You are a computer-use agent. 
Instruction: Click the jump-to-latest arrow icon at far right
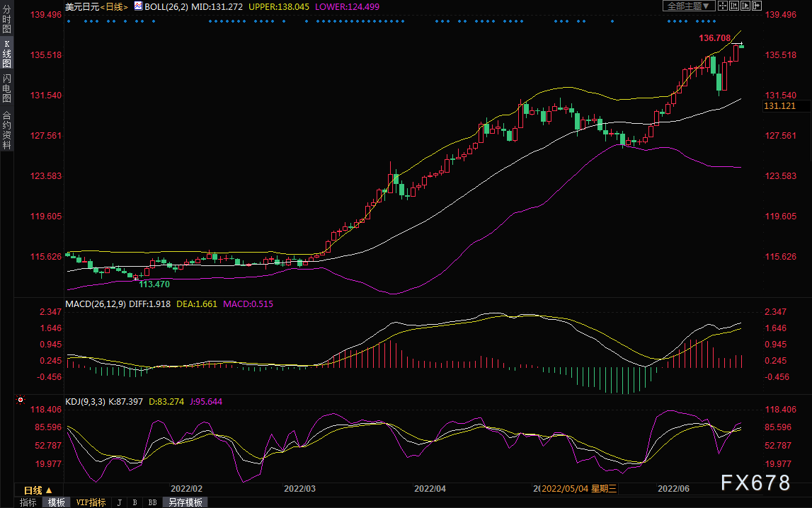pyautogui.click(x=757, y=6)
